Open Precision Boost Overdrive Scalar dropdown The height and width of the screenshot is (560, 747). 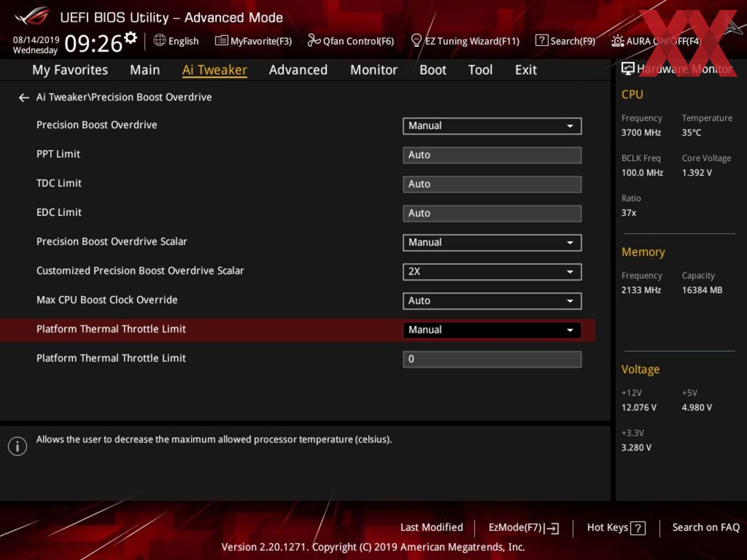[492, 243]
